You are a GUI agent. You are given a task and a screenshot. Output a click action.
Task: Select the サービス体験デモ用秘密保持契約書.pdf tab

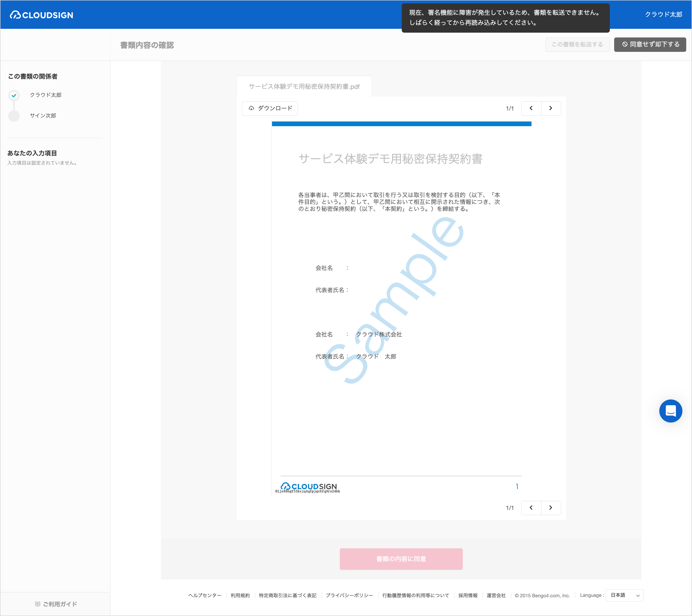pos(304,87)
